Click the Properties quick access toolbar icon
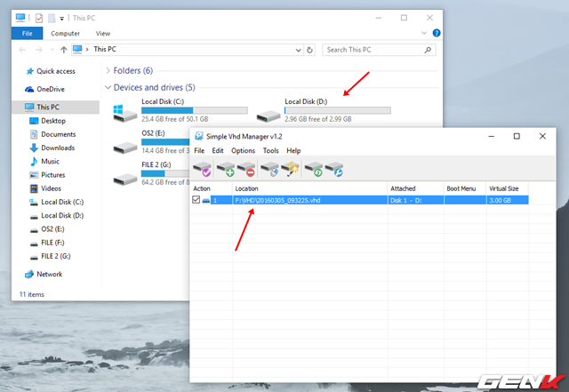 click(x=39, y=18)
